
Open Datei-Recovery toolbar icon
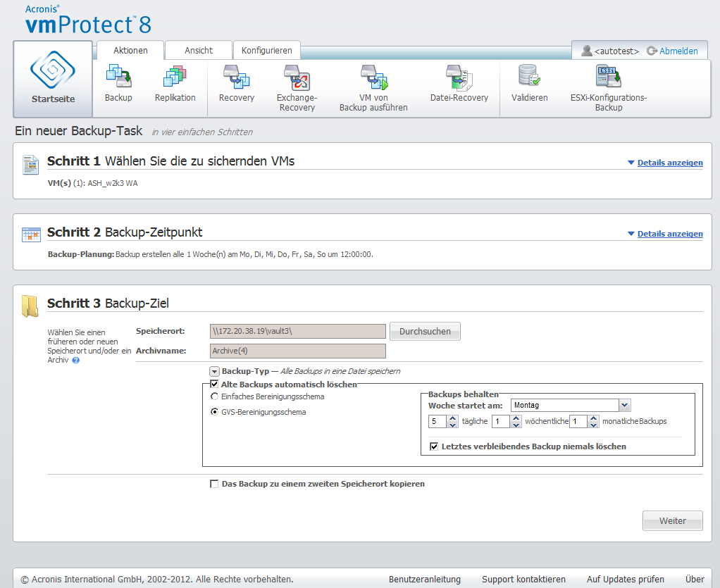coord(459,77)
